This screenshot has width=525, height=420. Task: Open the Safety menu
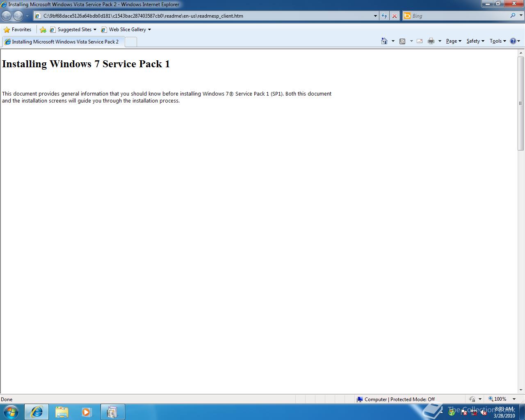[475, 41]
